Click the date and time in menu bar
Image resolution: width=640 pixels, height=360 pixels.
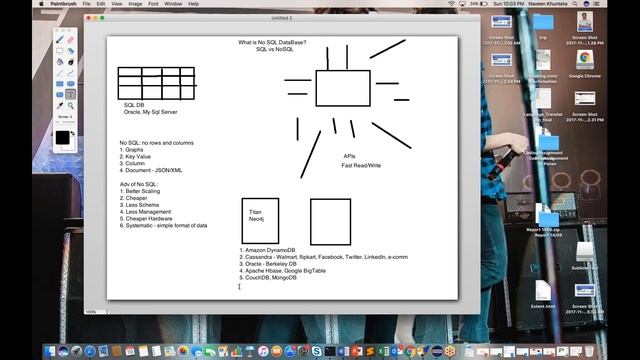(x=509, y=4)
